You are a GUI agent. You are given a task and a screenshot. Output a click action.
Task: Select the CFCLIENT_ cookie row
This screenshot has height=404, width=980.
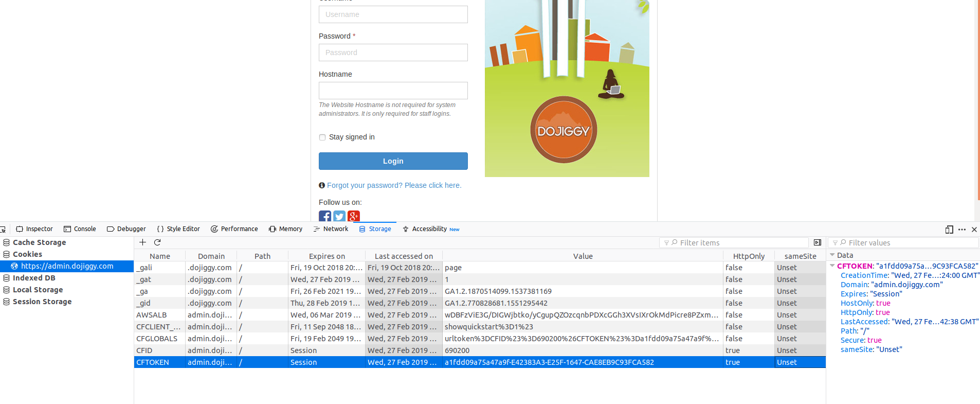click(480, 327)
